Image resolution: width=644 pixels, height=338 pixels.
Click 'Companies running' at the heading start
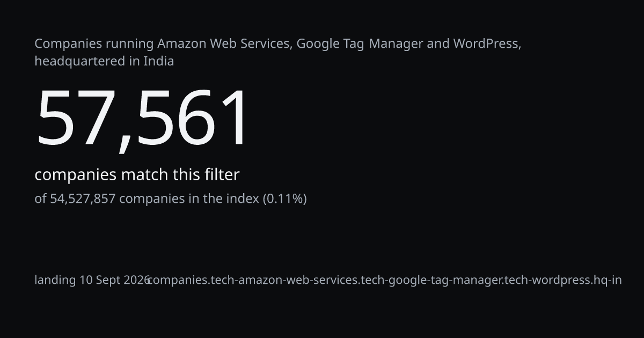94,43
